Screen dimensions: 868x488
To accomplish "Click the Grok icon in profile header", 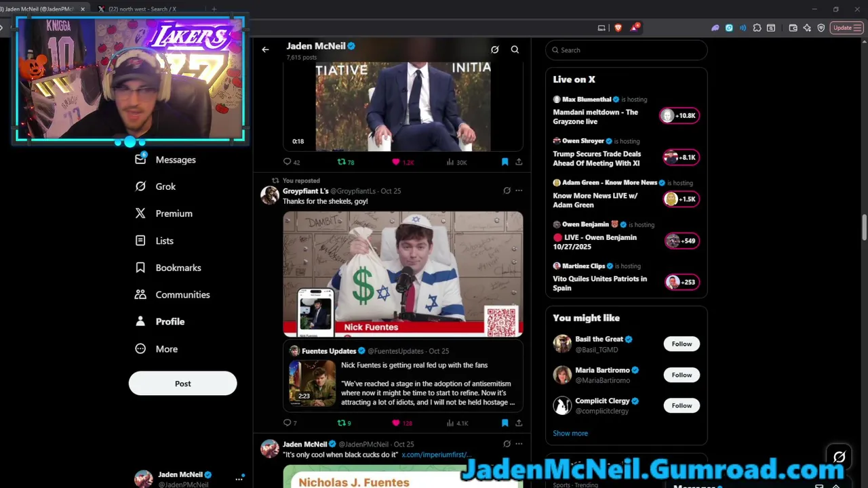I will click(495, 49).
